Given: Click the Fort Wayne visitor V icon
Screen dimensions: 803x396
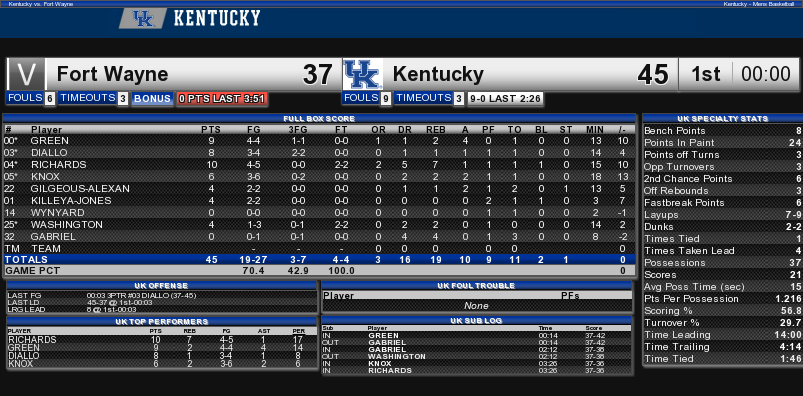Looking at the screenshot, I should pos(26,74).
